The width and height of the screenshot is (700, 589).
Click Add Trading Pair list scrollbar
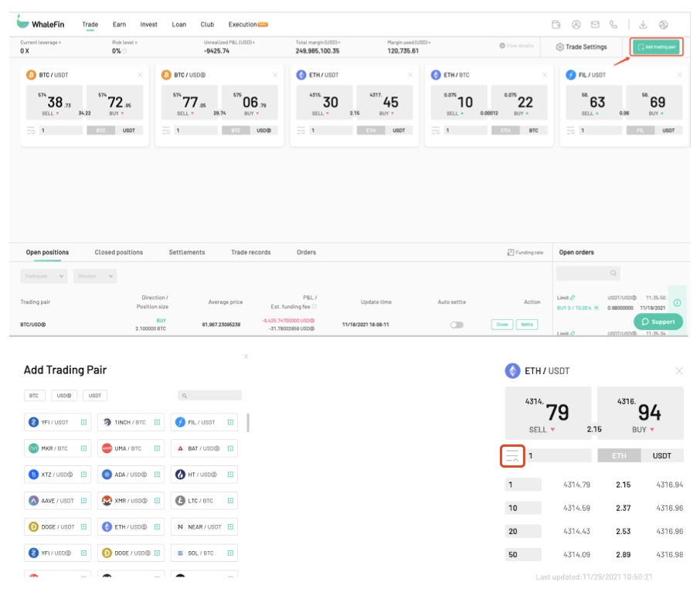coord(248,423)
